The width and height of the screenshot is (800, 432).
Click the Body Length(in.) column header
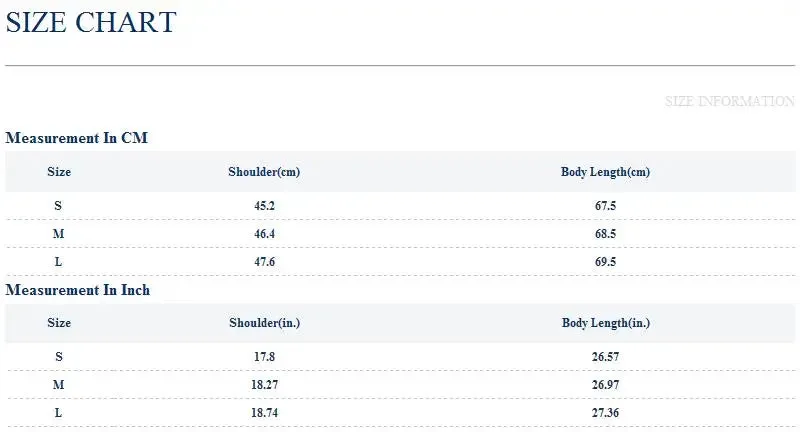tap(605, 323)
